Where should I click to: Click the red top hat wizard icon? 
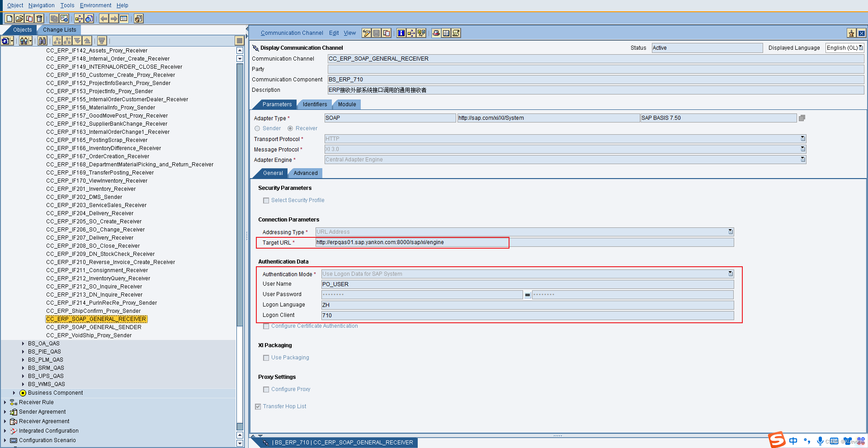pyautogui.click(x=436, y=33)
